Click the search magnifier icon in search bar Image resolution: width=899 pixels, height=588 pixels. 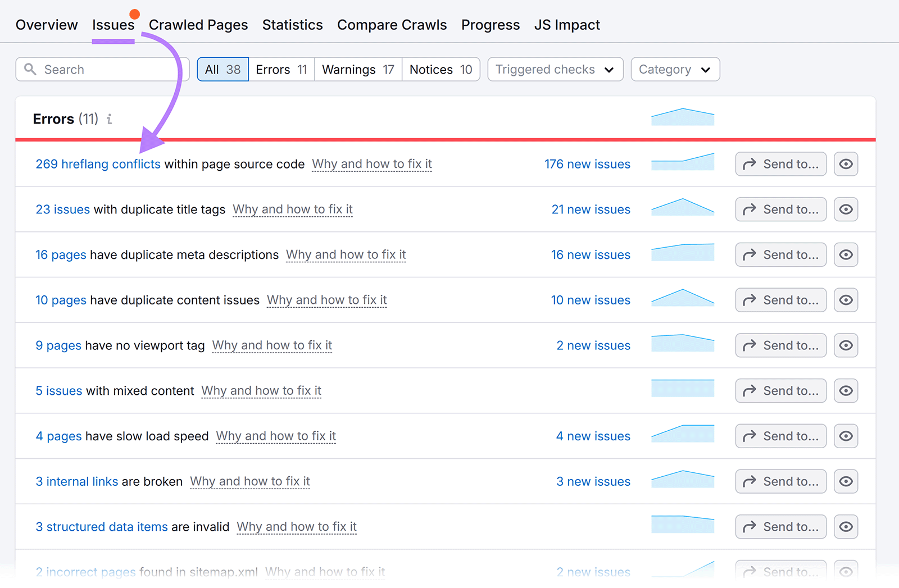point(30,69)
